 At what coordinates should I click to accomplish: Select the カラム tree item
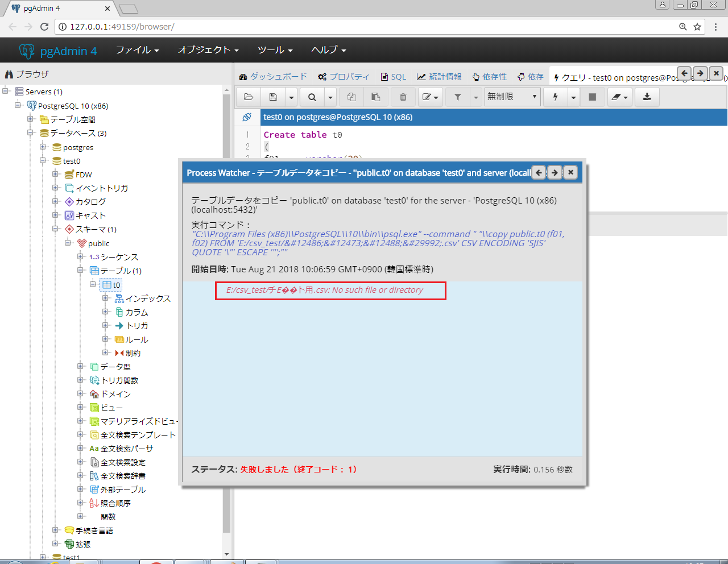coord(137,312)
